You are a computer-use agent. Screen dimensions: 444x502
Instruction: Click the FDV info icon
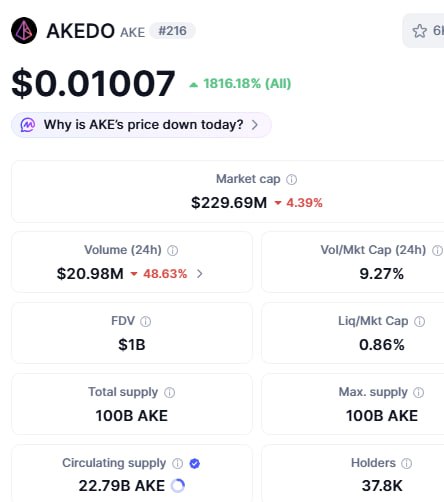[145, 321]
